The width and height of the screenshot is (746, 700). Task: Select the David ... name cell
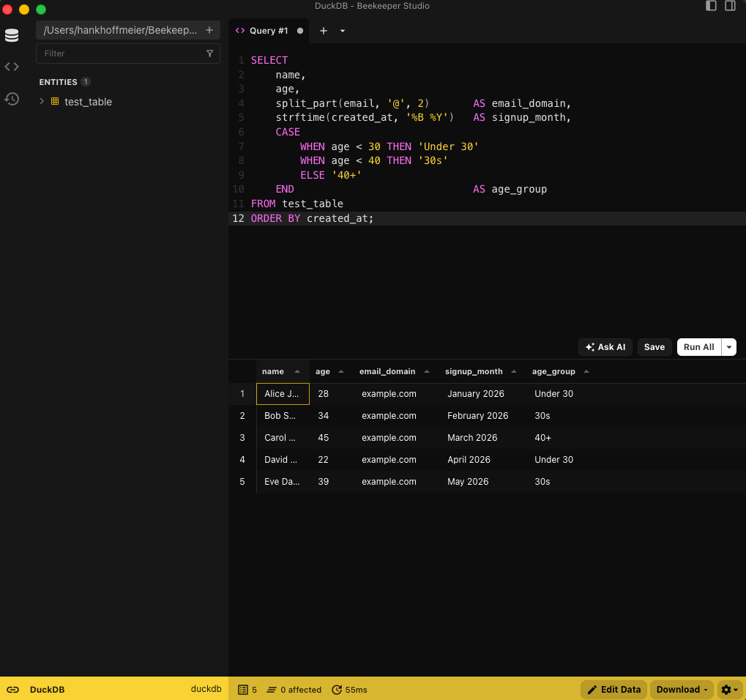(x=283, y=459)
